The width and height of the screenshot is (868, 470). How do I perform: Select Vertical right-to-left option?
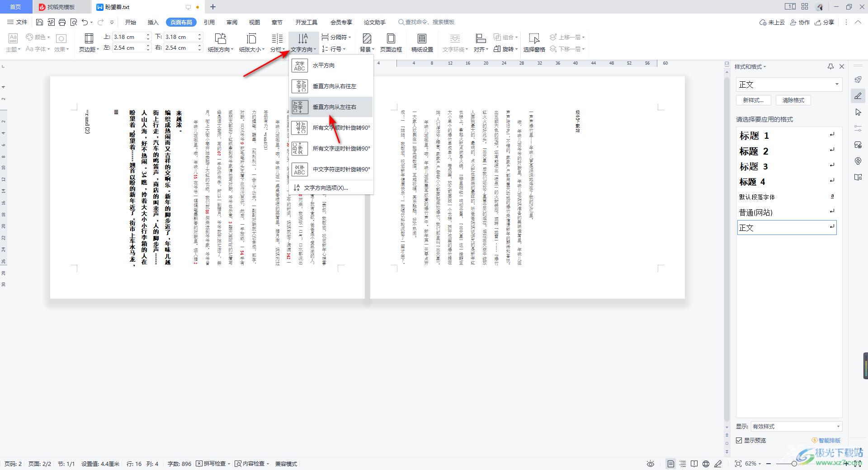pos(331,86)
